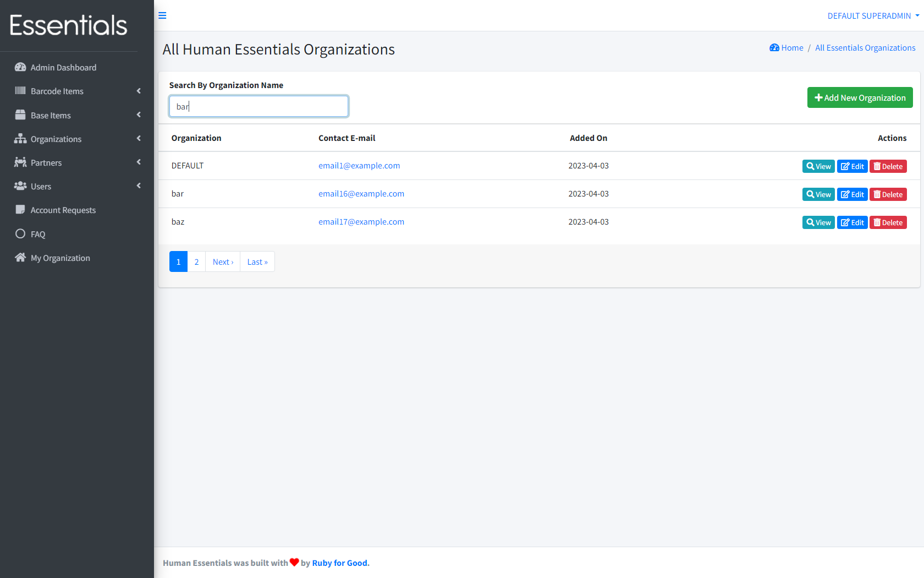The width and height of the screenshot is (924, 578).
Task: Open Admin Dashboard from the sidebar
Action: (x=77, y=67)
